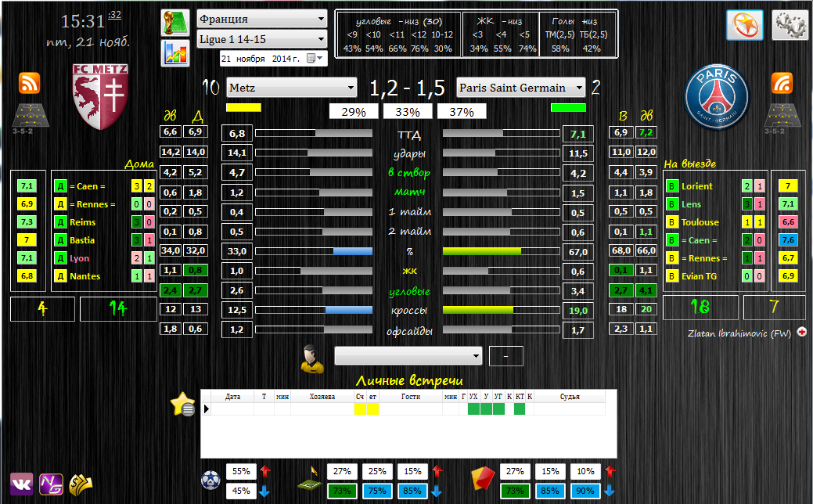Click the FC Metz club crest
813x504 pixels.
100,97
